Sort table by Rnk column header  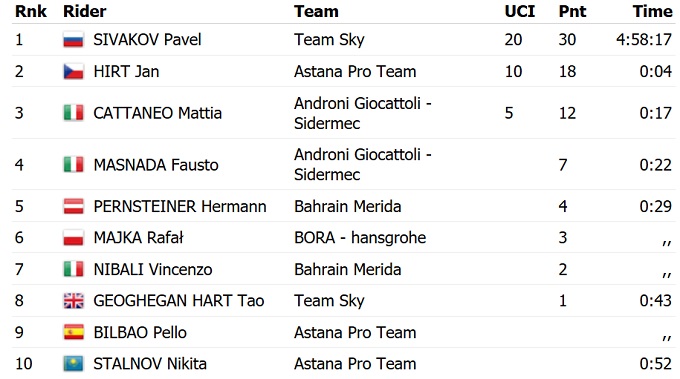[31, 11]
